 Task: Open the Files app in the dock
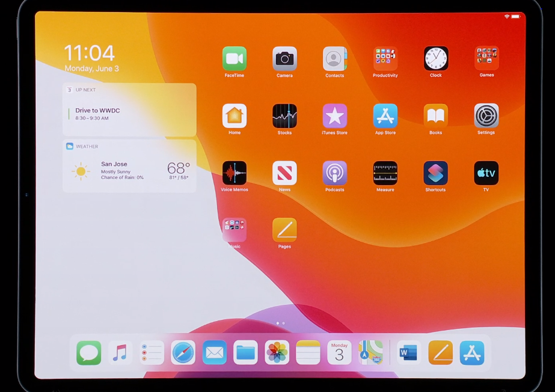coord(246,353)
